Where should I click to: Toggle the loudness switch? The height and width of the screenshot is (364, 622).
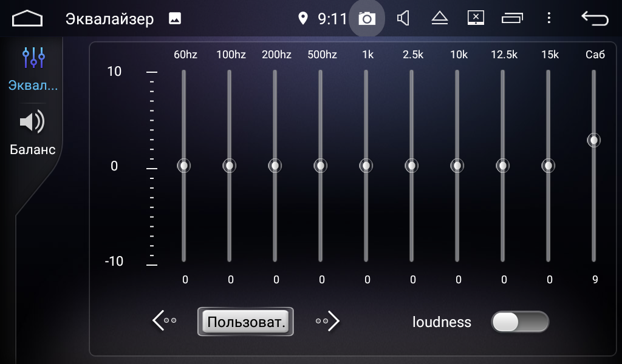pos(520,322)
